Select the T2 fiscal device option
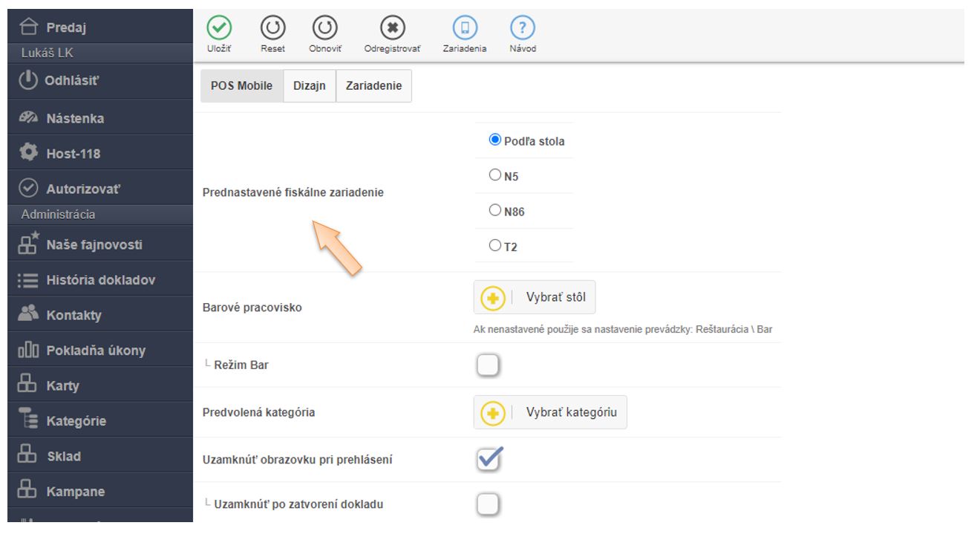 tap(495, 246)
